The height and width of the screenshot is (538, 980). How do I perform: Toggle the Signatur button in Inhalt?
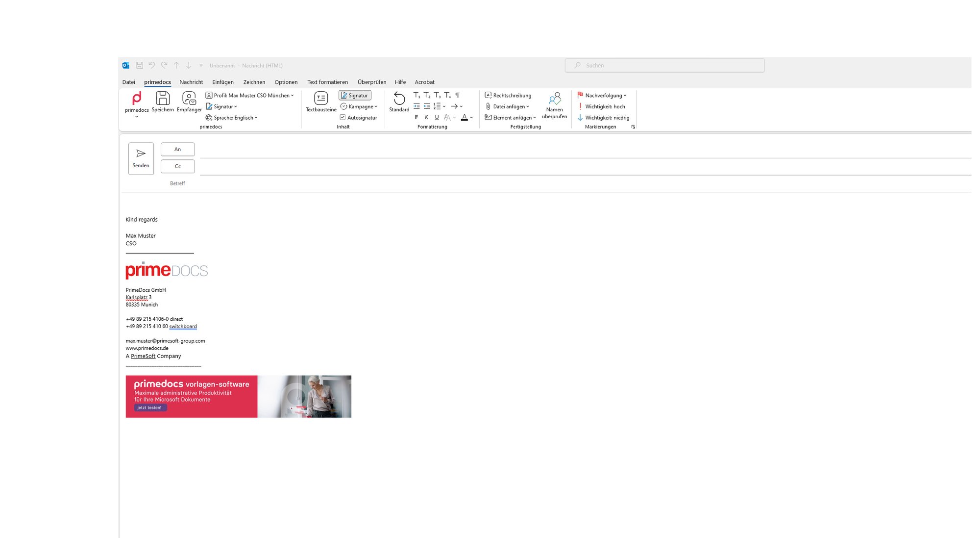355,96
